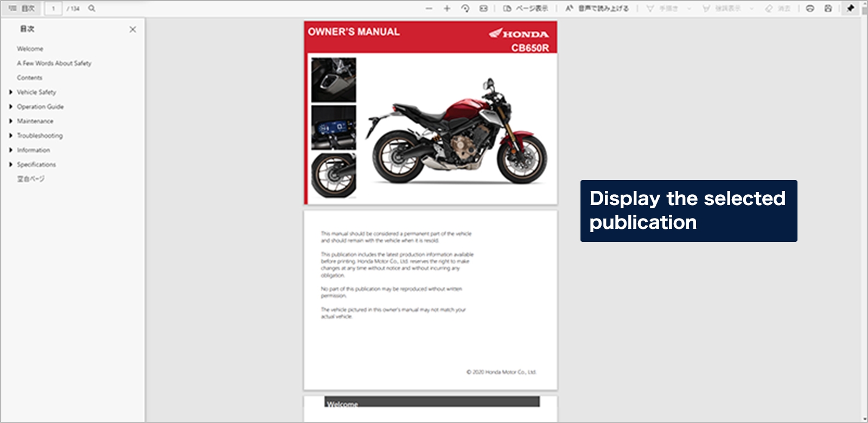Save the PDF with the save icon
The height and width of the screenshot is (423, 868).
(x=828, y=9)
